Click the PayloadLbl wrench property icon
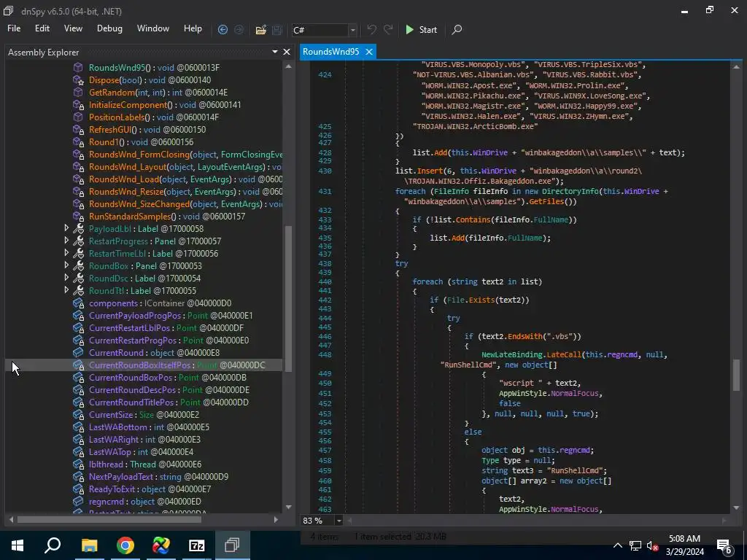747x560 pixels. [x=78, y=228]
